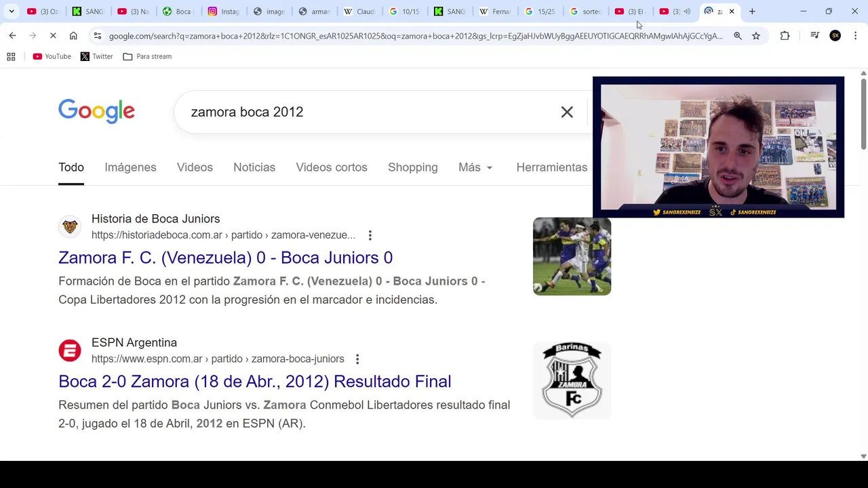Open options for ESPN Argentina result
This screenshot has height=488, width=868.
pos(357,359)
